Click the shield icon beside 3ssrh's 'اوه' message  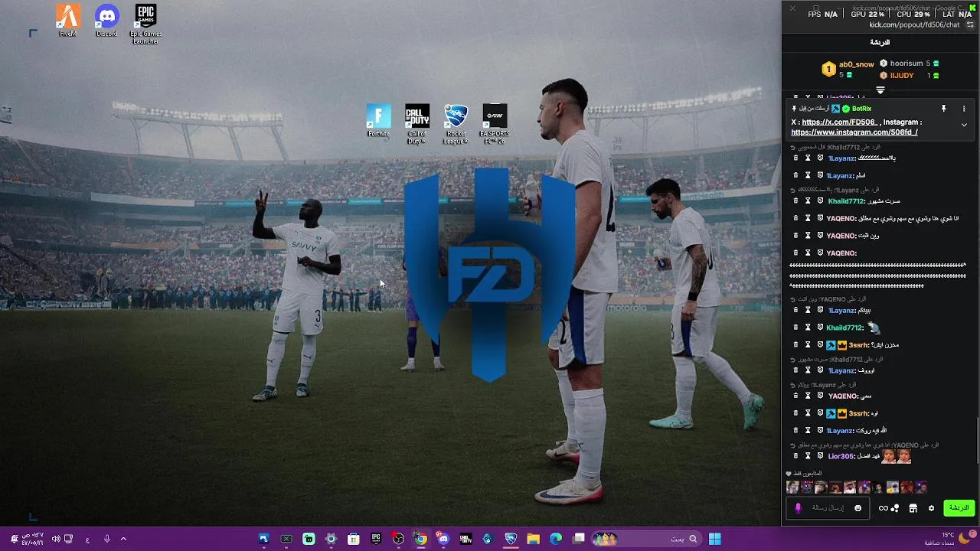tap(820, 413)
